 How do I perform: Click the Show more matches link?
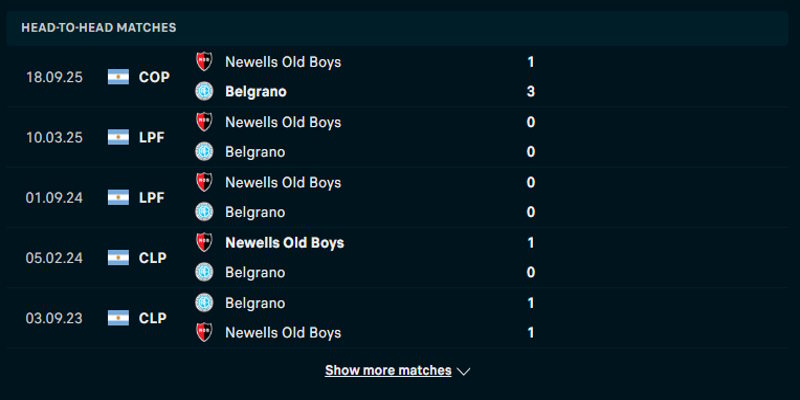(x=388, y=370)
